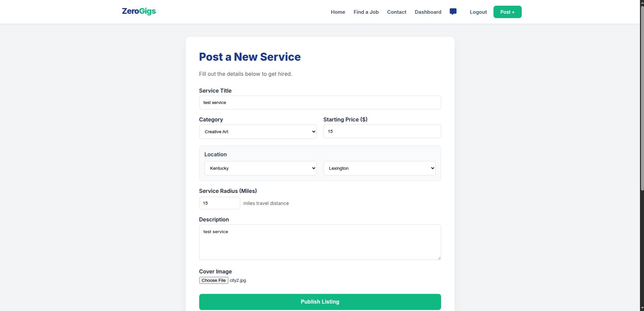Click the Choose File button
The width and height of the screenshot is (644, 311).
214,280
